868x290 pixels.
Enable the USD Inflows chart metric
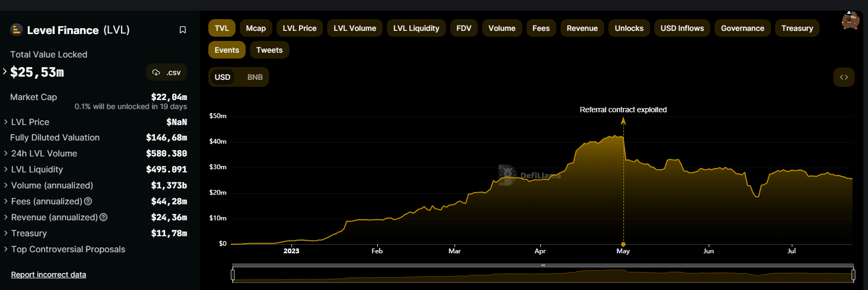coord(682,28)
